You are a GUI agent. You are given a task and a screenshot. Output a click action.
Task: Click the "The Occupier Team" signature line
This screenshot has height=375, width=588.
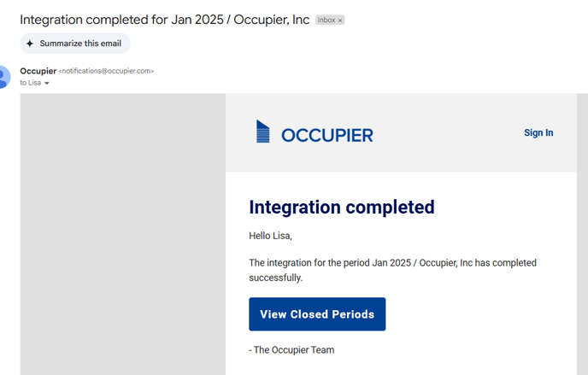tap(291, 350)
